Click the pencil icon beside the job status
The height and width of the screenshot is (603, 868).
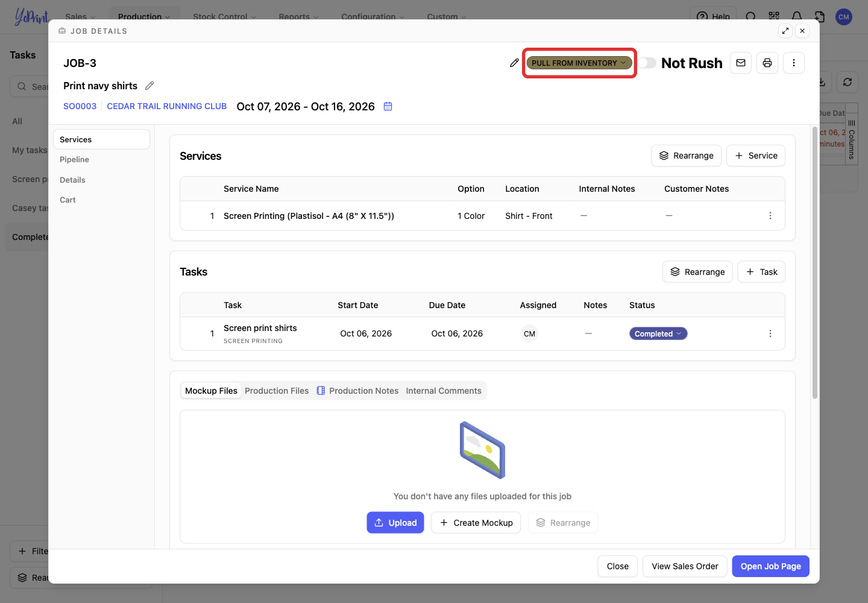(x=514, y=63)
